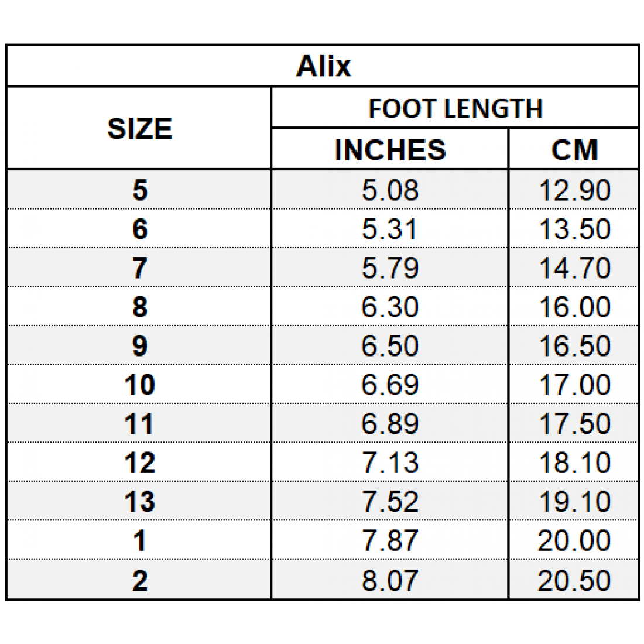Select the size 8 row label
Screen dimensions: 644x644
(x=139, y=307)
